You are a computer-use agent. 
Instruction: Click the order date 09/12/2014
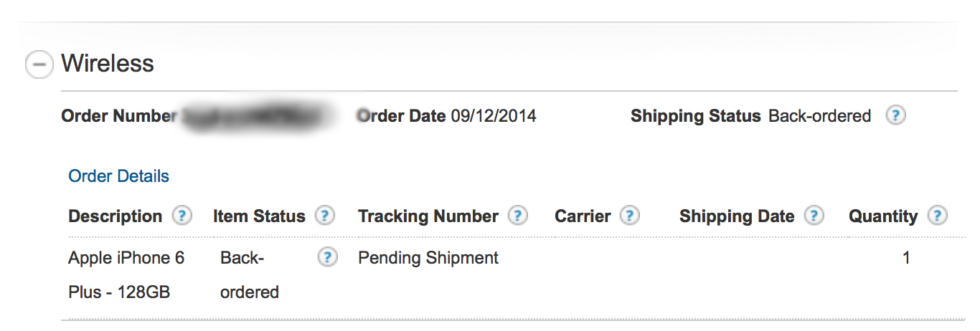494,116
